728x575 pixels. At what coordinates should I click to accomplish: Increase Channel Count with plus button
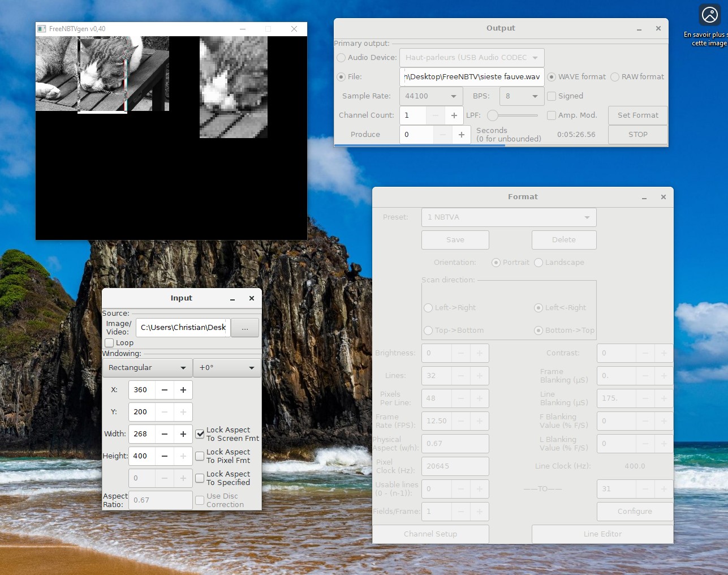point(454,115)
